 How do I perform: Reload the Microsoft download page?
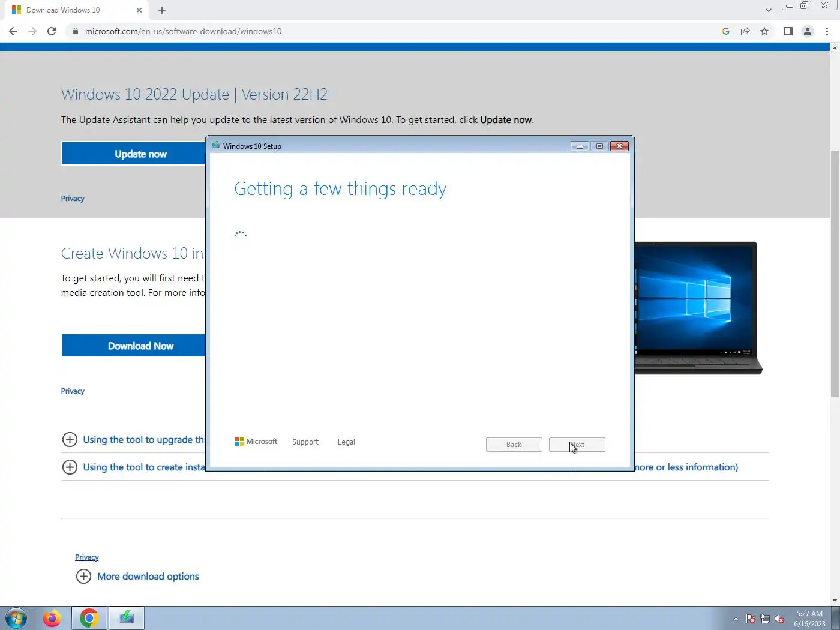point(52,31)
